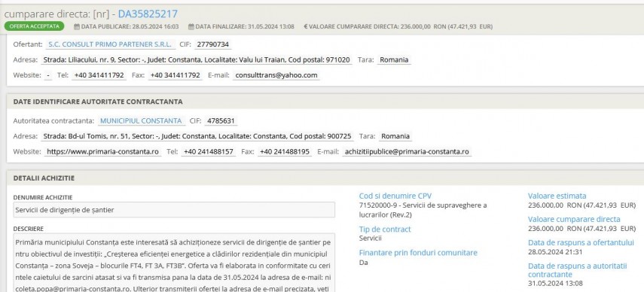Click inside the Descriere text area
Image resolution: width=644 pixels, height=292 pixels.
pos(174,263)
